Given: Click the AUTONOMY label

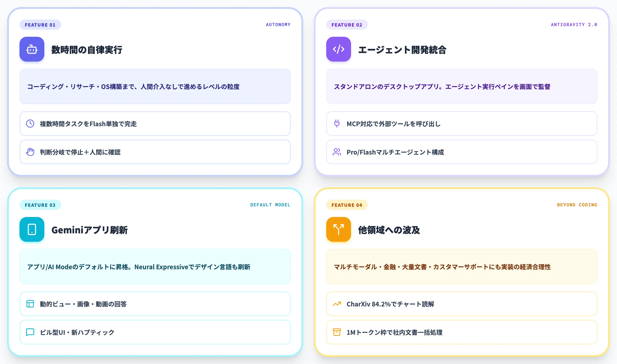Looking at the screenshot, I should point(278,25).
